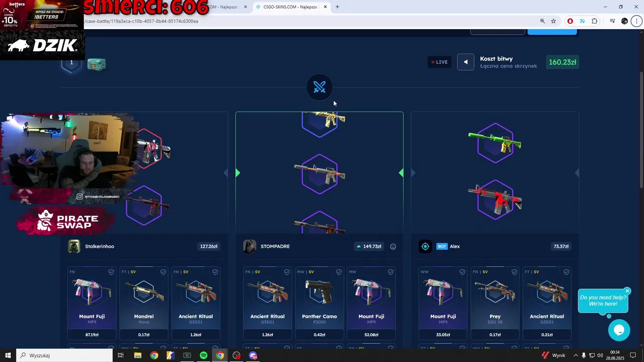
Task: Click the green left arrow marker on STOMPADRE's spinner
Action: 237,173
